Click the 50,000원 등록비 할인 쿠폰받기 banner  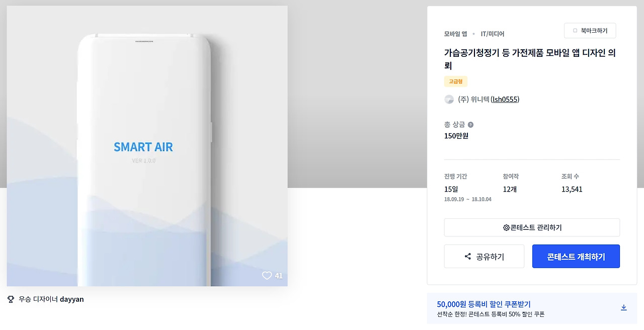coord(532,308)
